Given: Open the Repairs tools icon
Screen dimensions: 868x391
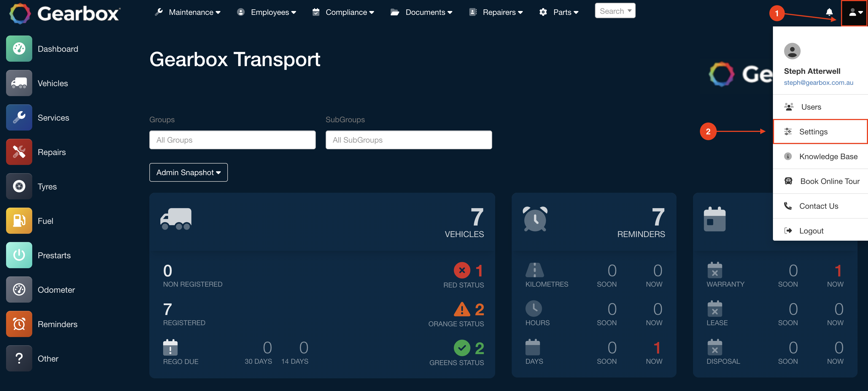Looking at the screenshot, I should coord(19,151).
